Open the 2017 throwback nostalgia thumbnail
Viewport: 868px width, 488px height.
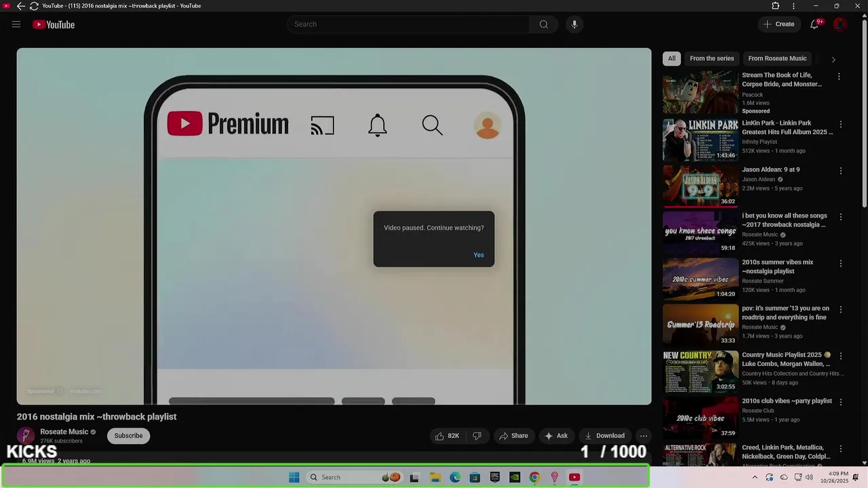click(701, 232)
